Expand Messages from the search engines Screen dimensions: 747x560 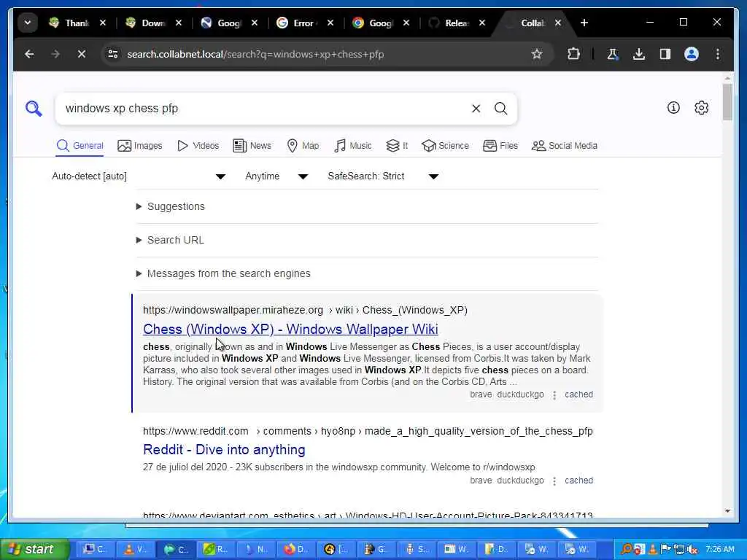(x=223, y=274)
